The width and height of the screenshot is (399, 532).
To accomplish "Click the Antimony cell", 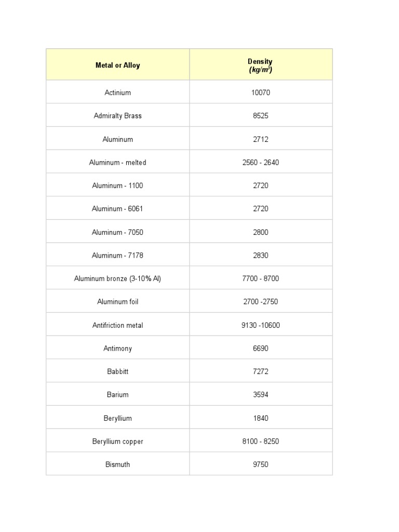I will pos(117,349).
